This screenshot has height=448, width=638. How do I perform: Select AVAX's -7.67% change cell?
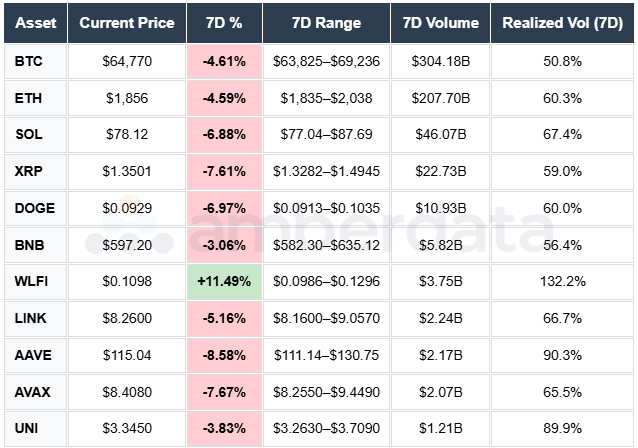point(224,394)
